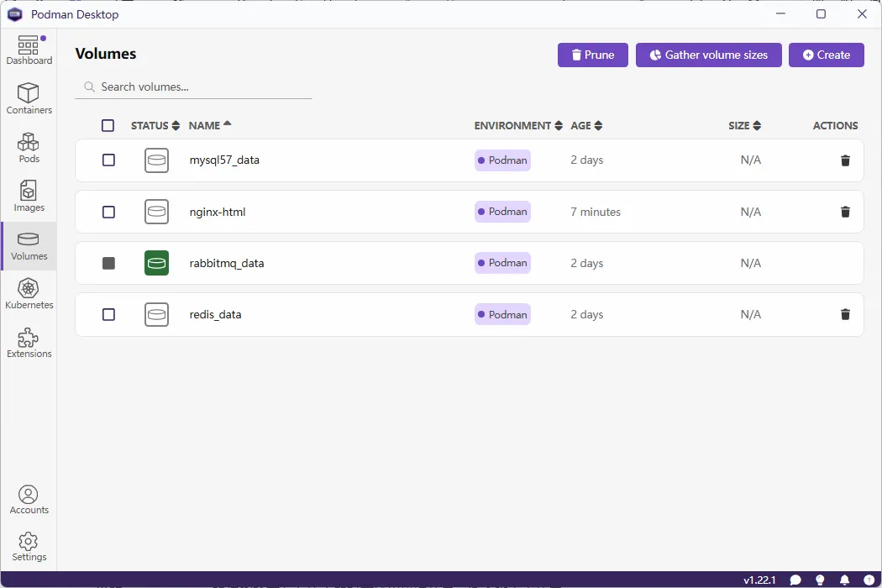Check the nginx-html volume checkbox
The image size is (882, 588).
tap(108, 212)
